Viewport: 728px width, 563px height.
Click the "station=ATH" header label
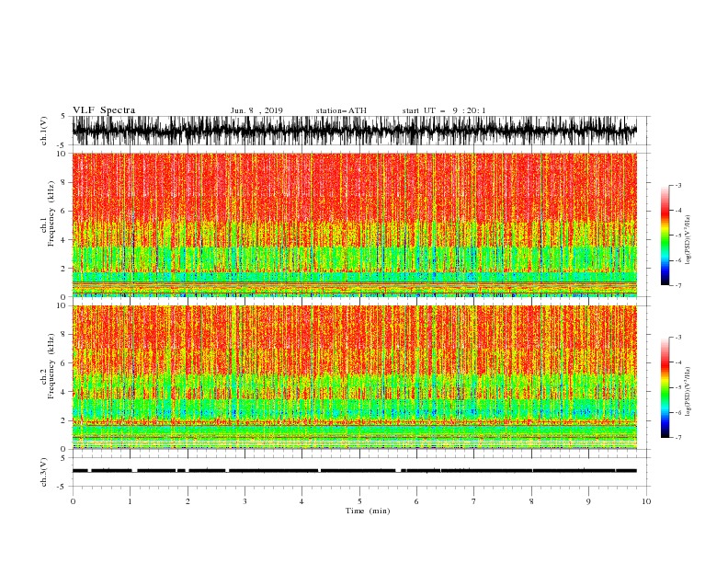click(x=341, y=110)
